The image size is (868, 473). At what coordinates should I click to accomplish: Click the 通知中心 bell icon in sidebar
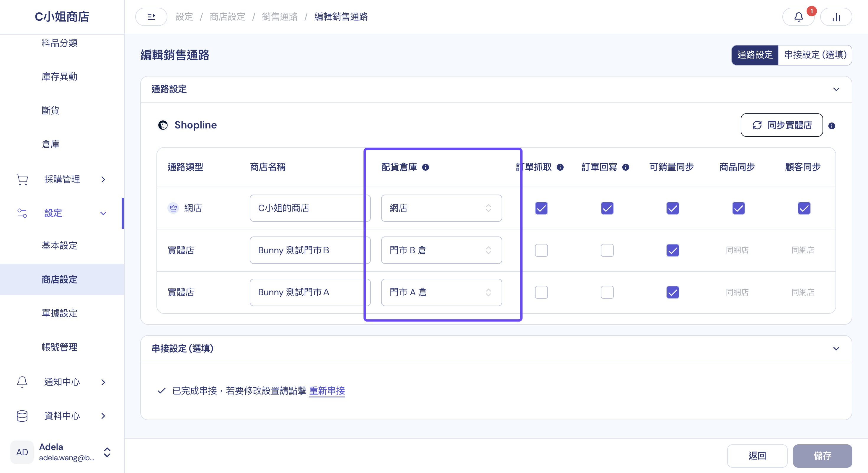[22, 382]
